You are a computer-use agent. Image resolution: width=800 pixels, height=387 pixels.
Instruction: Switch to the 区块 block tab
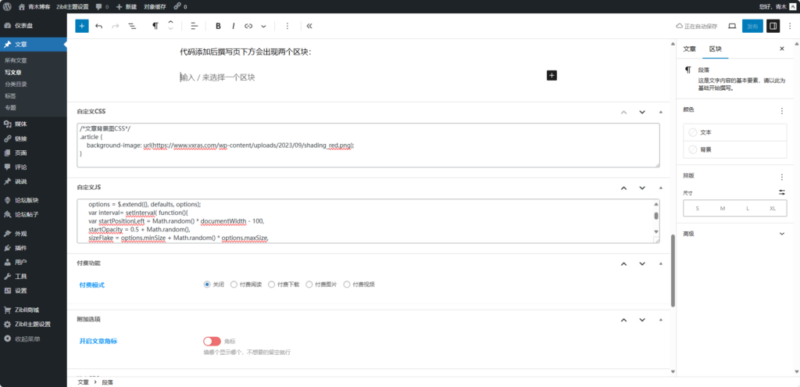click(x=715, y=49)
